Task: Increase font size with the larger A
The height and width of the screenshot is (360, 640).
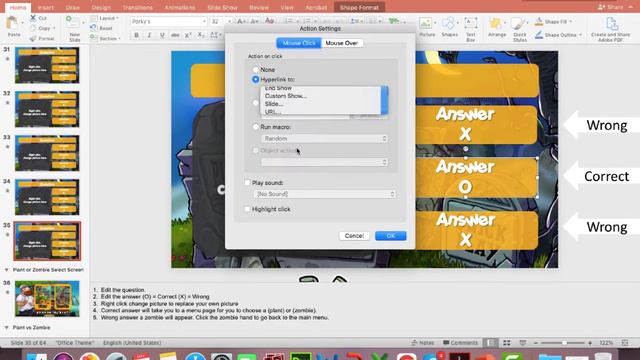Action: pos(241,21)
